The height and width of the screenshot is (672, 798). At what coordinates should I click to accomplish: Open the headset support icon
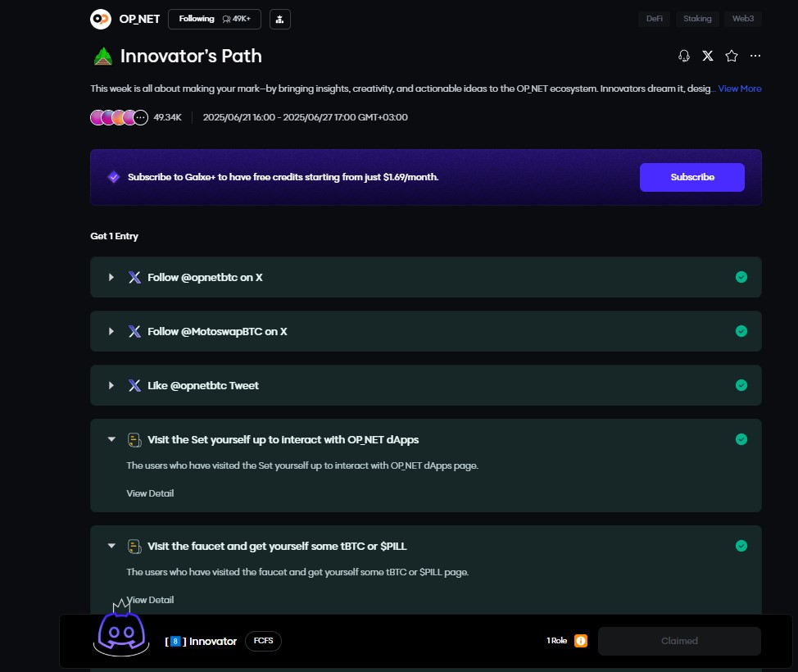(x=683, y=57)
